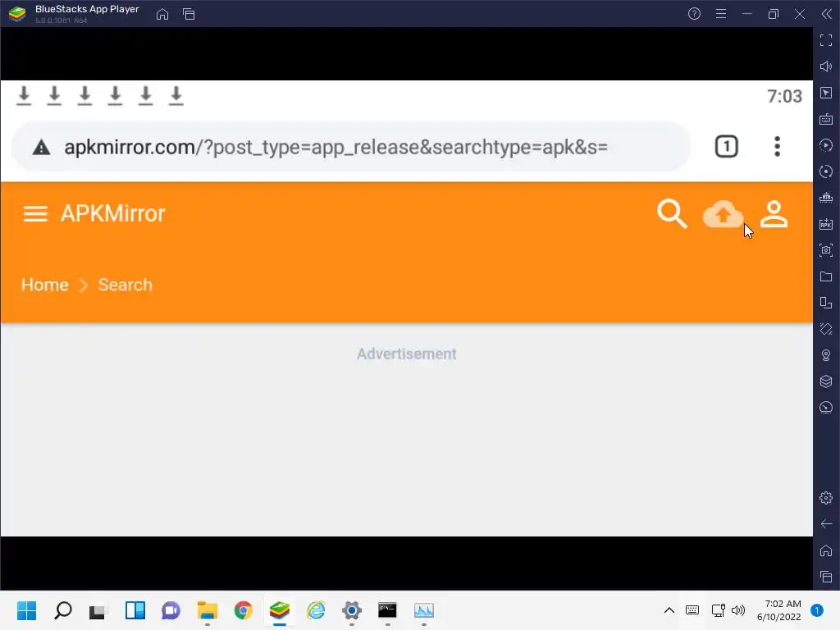Click the BlueStacks taskbar icon
Screen dimensions: 840x630
[280, 610]
